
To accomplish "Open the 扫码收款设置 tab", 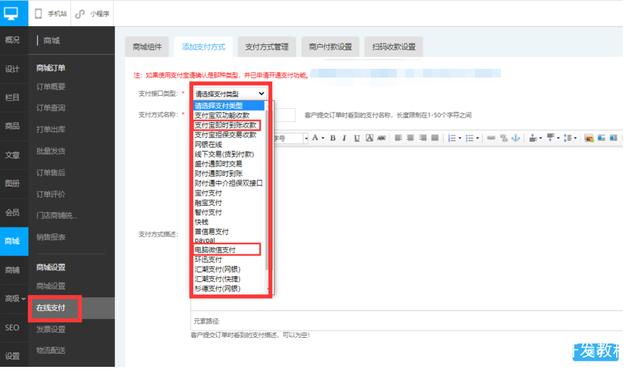I will point(394,47).
